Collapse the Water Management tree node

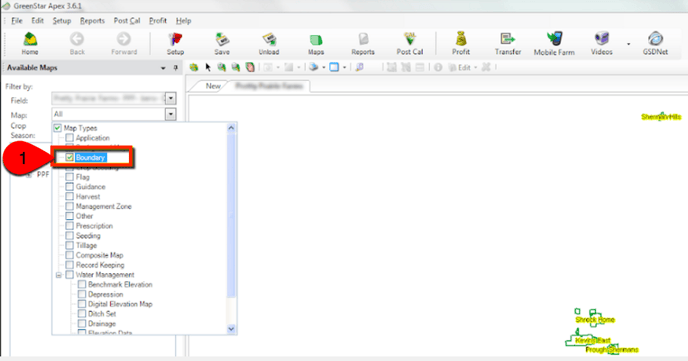coord(58,275)
